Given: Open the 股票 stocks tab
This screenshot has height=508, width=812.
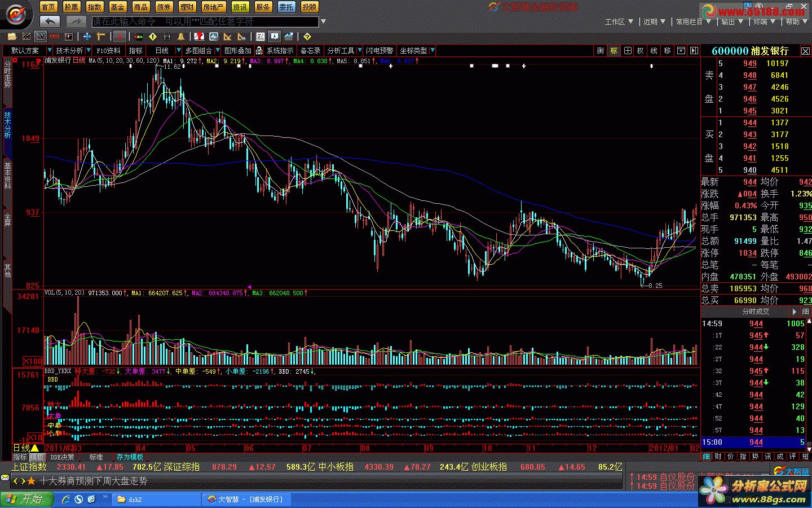Looking at the screenshot, I should (71, 7).
